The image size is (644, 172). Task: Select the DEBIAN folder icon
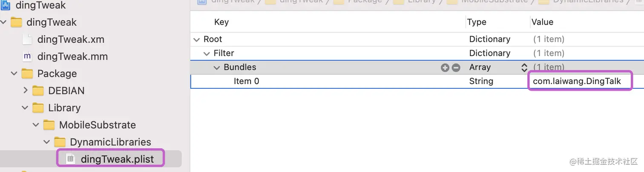[38, 91]
